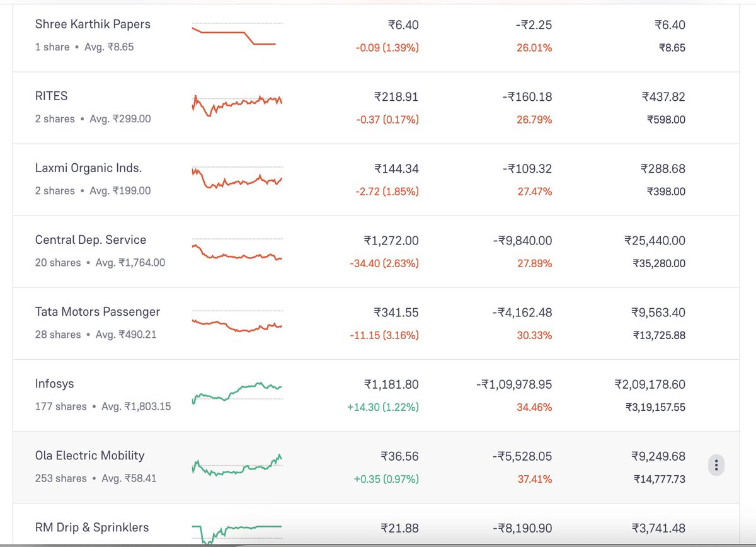Select Laxmi Organic loss percentage 27.47%
Image resolution: width=756 pixels, height=547 pixels.
tap(535, 192)
